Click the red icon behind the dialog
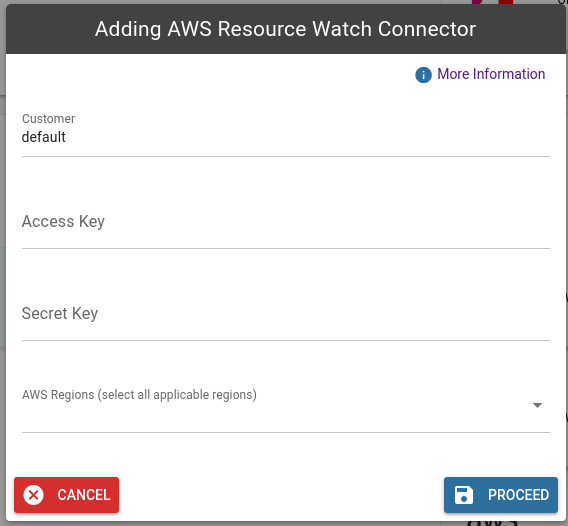This screenshot has height=526, width=568. [x=506, y=2]
